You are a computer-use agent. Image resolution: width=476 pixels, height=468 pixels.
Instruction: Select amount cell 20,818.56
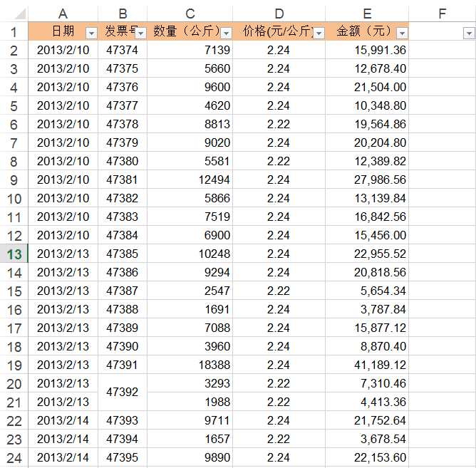[367, 272]
